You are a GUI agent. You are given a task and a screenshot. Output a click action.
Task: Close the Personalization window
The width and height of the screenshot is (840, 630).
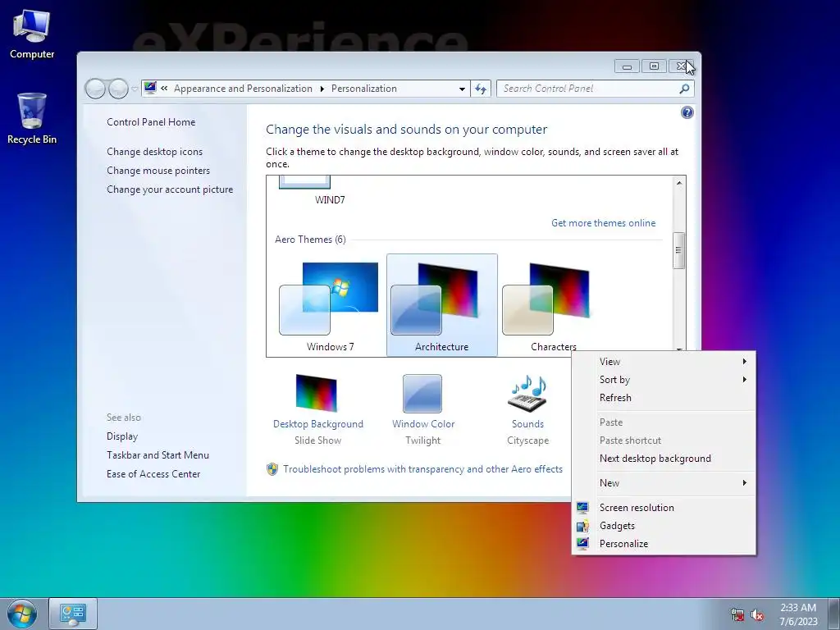point(681,66)
